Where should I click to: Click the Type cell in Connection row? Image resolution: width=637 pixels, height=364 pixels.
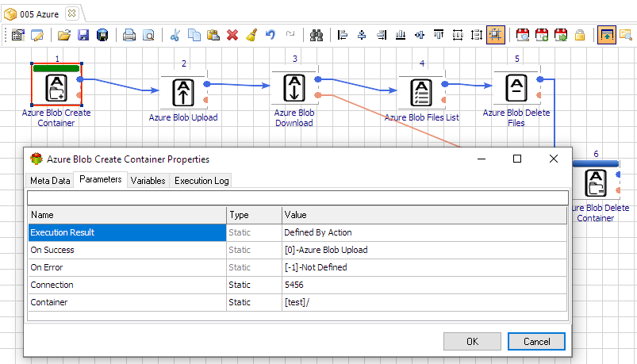(254, 285)
